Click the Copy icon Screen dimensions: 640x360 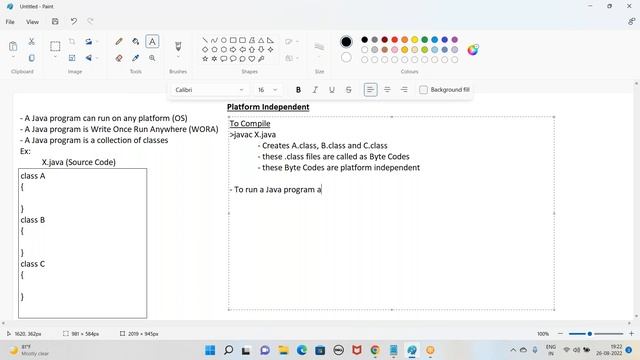(31, 58)
